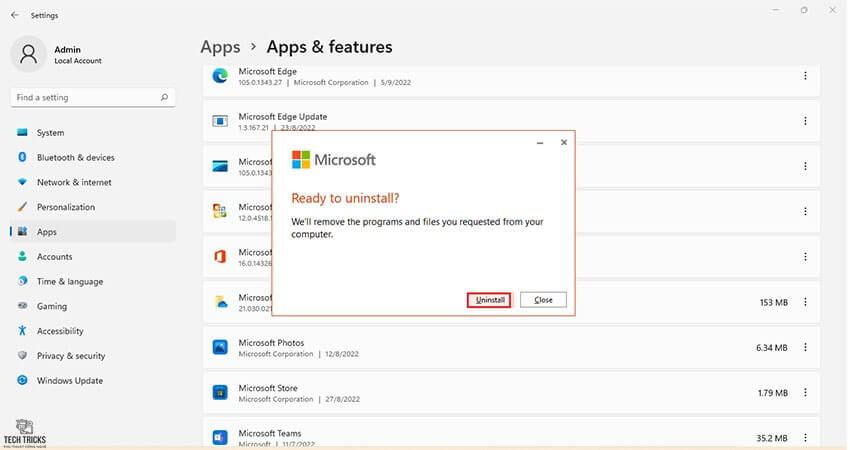Viewport: 850px width, 450px height.
Task: Maximize the Settings window
Action: point(804,10)
